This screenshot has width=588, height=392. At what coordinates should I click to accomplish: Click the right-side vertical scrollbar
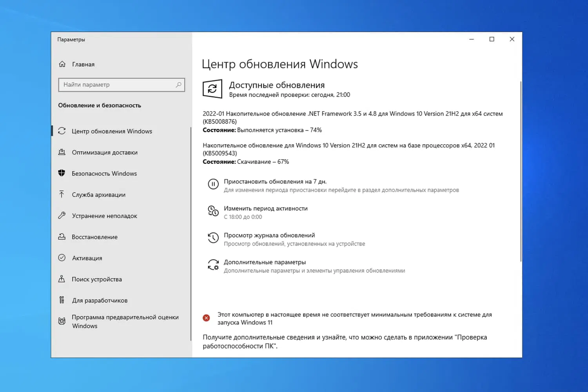(520, 169)
